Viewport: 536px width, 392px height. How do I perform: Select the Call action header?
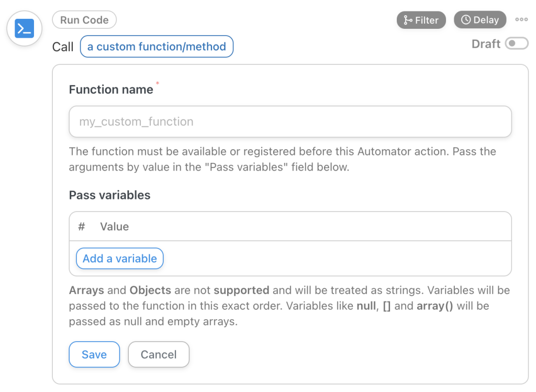[62, 47]
